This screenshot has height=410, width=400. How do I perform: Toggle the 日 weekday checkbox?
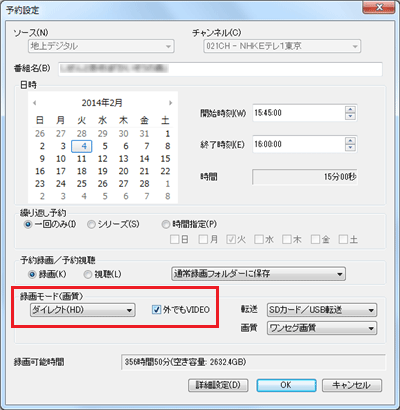point(174,239)
